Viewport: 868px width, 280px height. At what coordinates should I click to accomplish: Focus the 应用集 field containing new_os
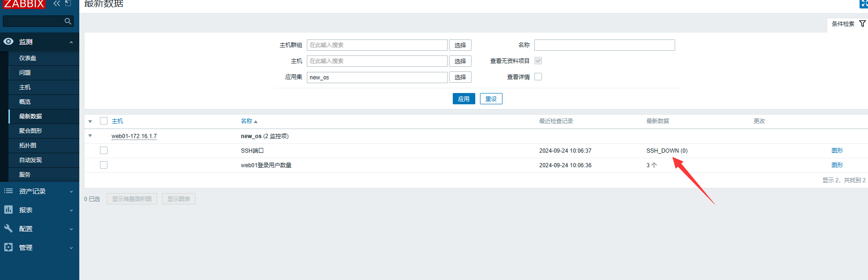[377, 77]
